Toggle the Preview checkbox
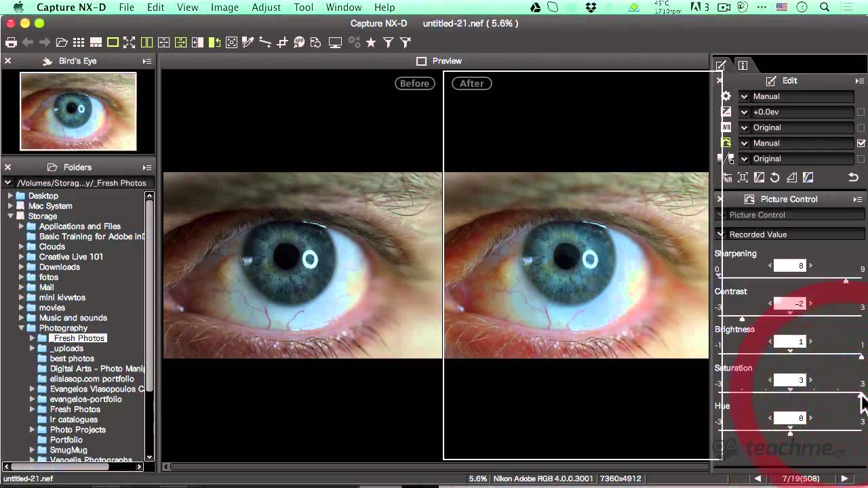Viewport: 868px width, 488px height. 421,61
